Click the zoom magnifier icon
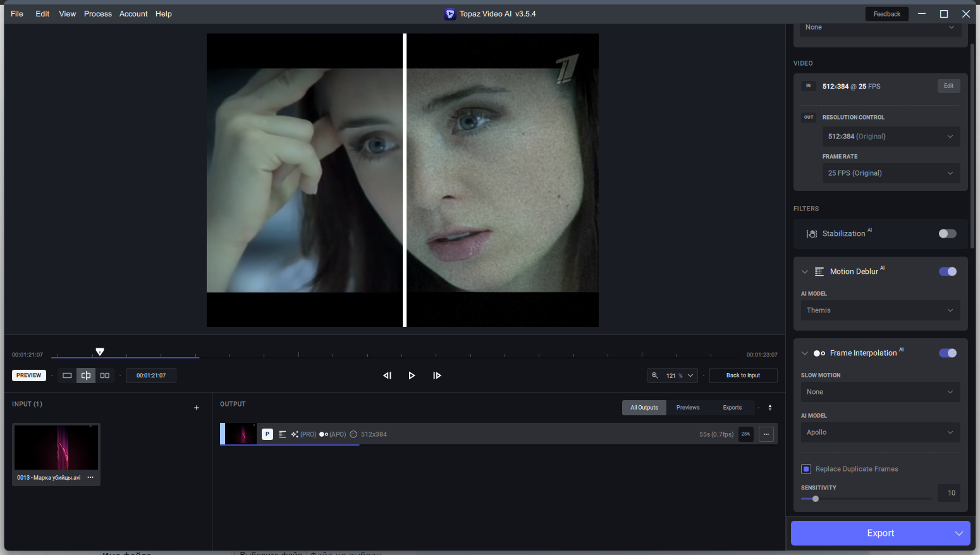Viewport: 980px width, 555px height. click(x=655, y=375)
